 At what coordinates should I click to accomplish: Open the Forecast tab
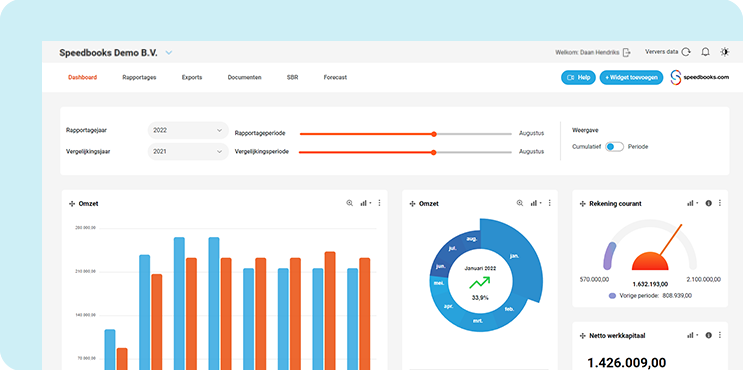(x=335, y=77)
